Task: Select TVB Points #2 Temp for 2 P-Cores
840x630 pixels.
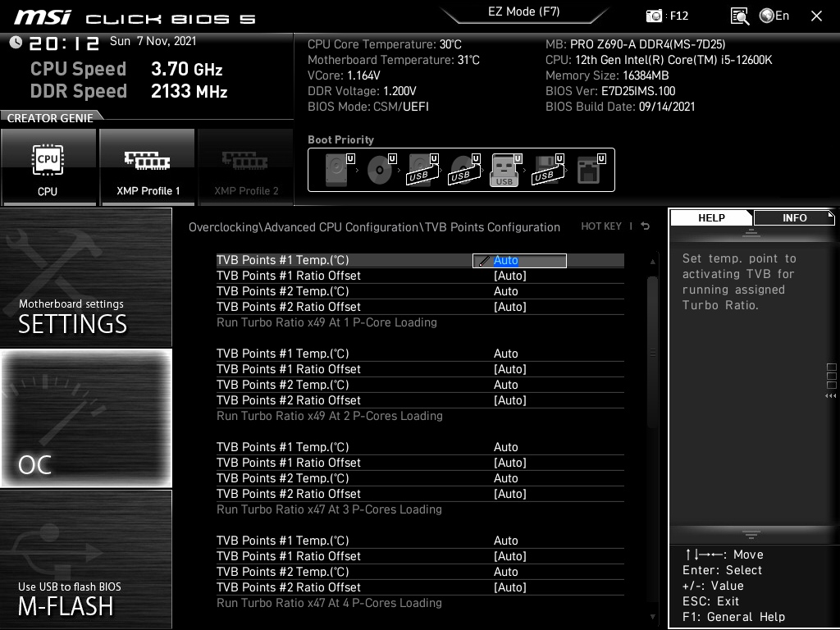Action: point(420,385)
